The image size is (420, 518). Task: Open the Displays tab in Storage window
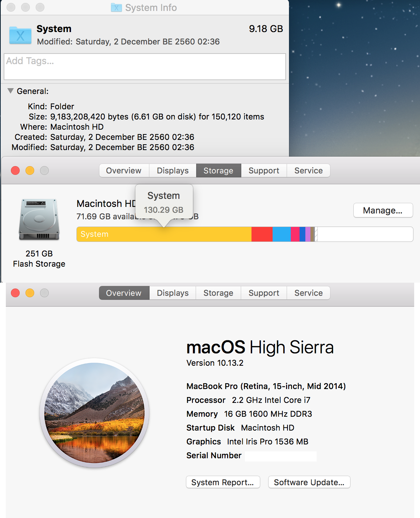[x=173, y=170]
